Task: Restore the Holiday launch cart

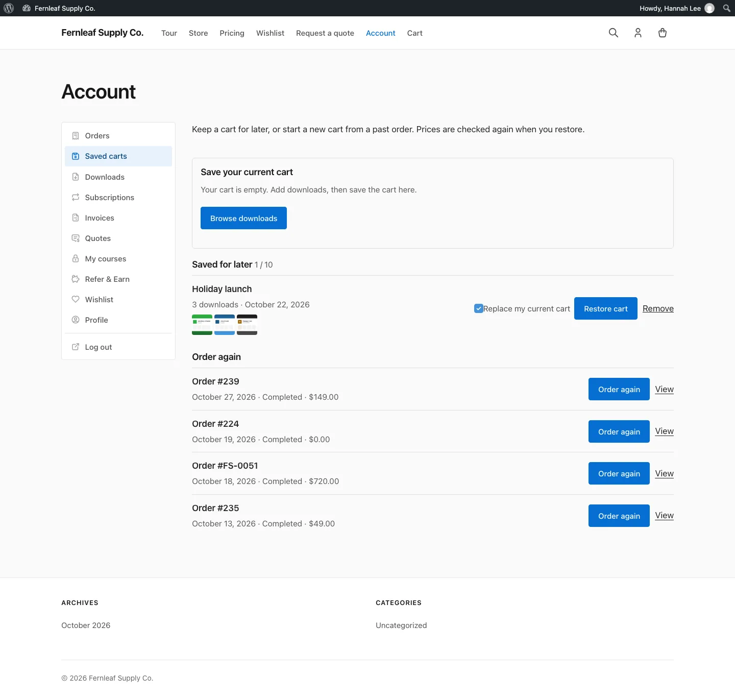Action: pos(606,308)
